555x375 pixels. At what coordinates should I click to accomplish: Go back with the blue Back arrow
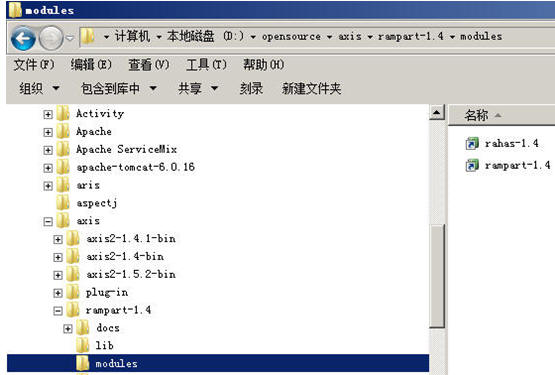click(23, 38)
